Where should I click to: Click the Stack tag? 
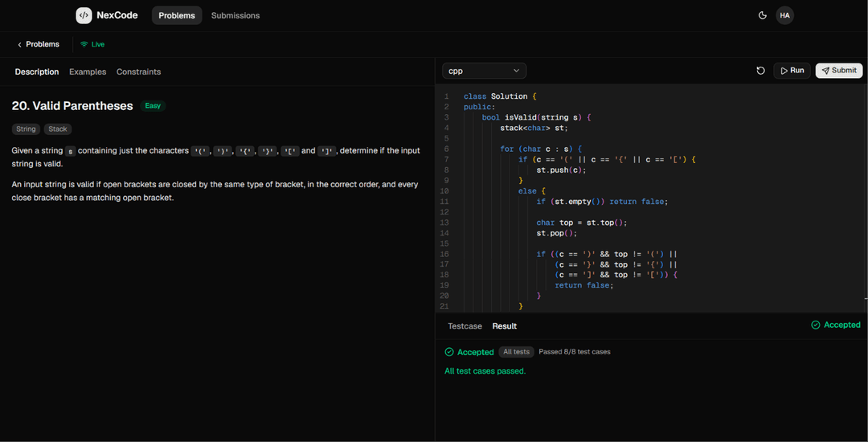point(58,129)
